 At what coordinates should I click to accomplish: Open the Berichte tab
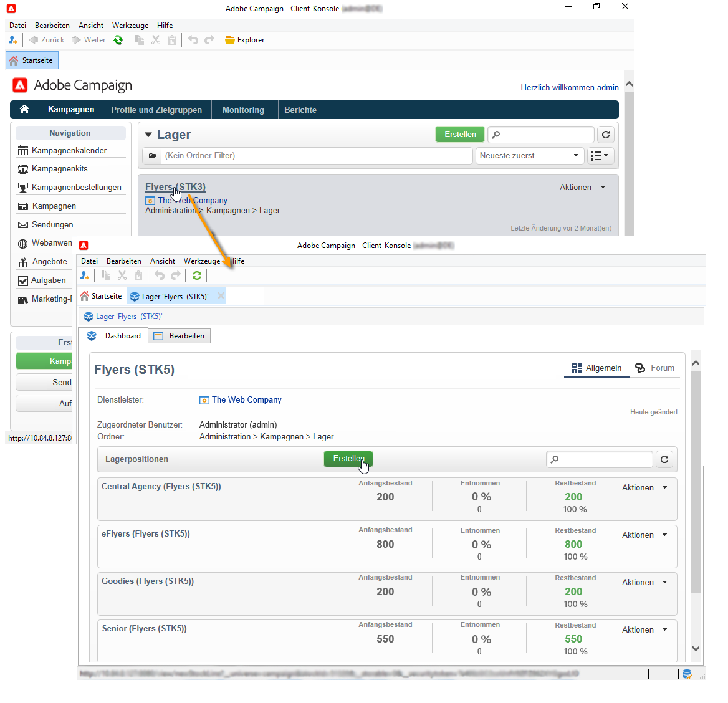pos(300,110)
